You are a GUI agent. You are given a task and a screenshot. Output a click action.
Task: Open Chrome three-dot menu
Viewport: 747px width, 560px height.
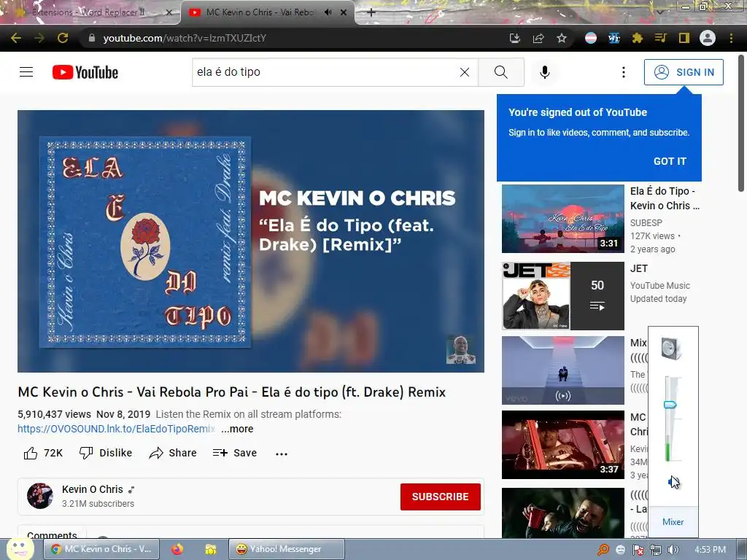(731, 38)
